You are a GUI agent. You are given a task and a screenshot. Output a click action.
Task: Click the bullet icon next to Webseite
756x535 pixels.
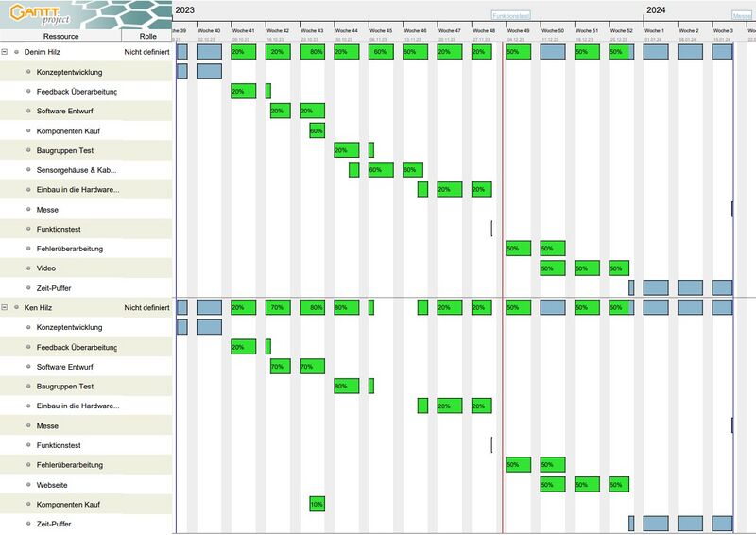(29, 484)
